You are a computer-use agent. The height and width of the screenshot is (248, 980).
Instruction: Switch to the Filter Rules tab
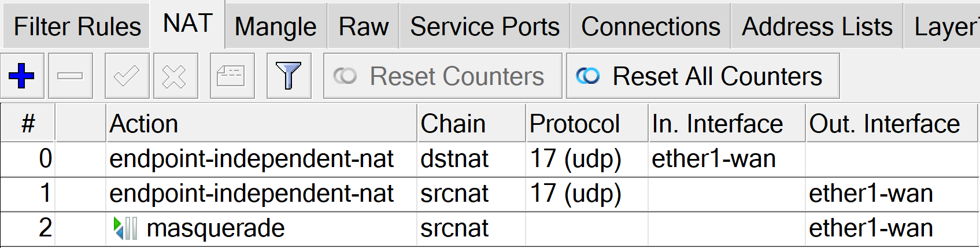coord(77,27)
